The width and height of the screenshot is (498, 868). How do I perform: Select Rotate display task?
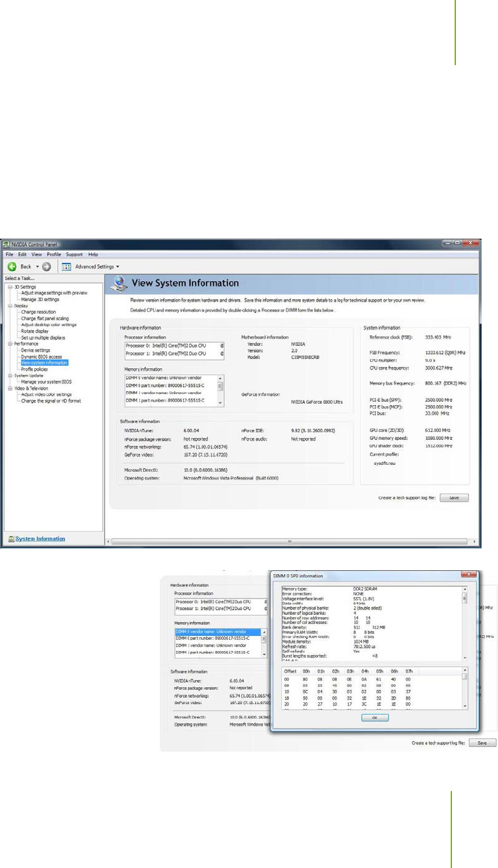pyautogui.click(x=36, y=331)
